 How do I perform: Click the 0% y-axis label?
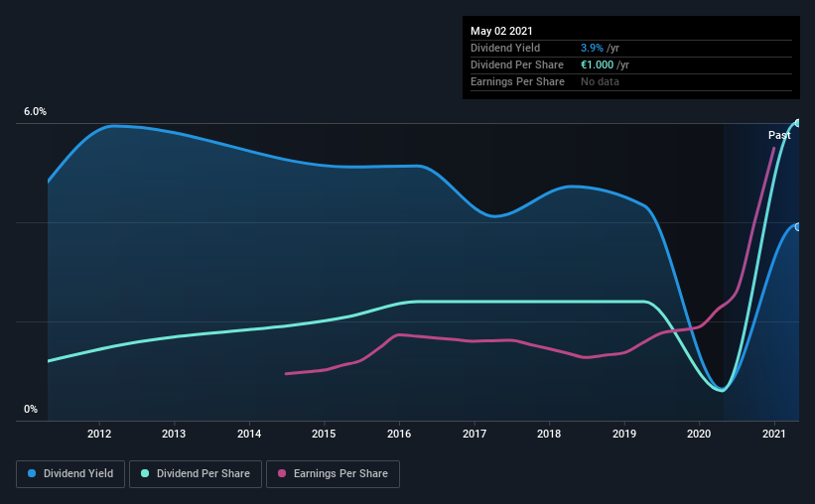click(x=31, y=410)
